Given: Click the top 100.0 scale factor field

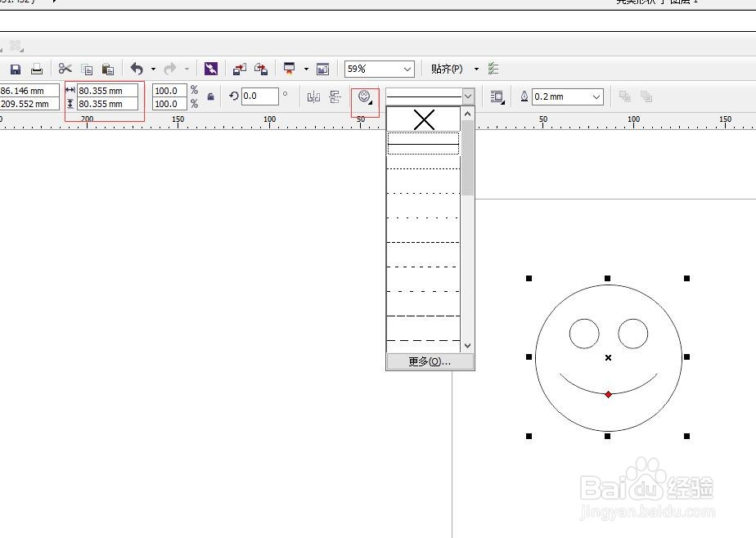Looking at the screenshot, I should 169,91.
